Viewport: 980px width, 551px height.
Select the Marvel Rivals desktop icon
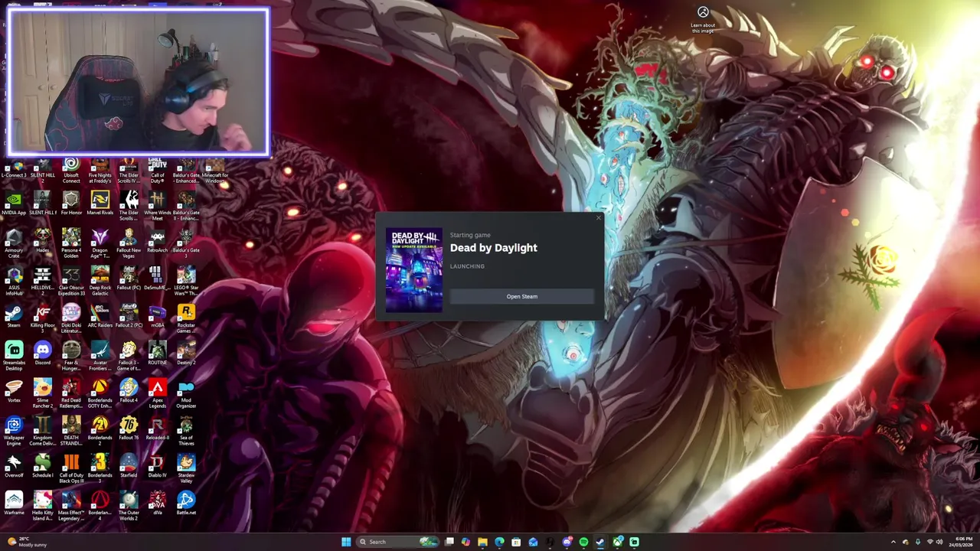coord(100,204)
